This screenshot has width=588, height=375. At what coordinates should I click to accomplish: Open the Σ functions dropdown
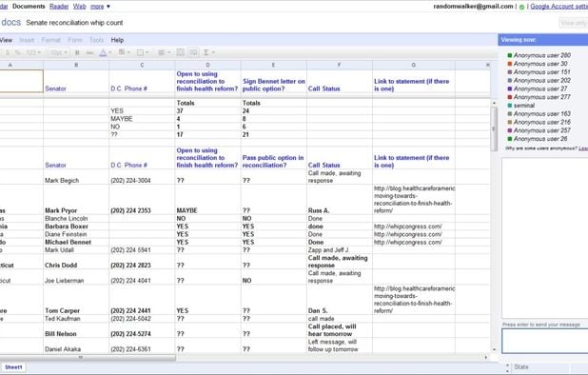pyautogui.click(x=209, y=52)
